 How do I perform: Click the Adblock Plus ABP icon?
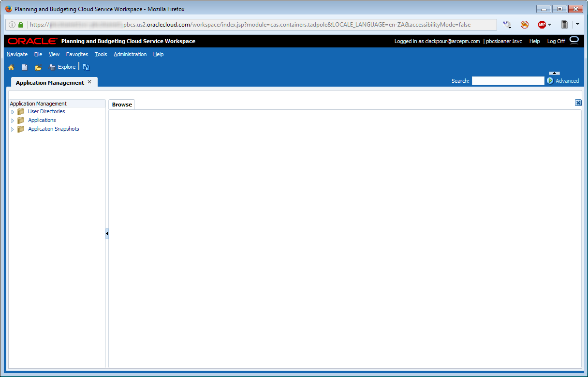tap(542, 25)
